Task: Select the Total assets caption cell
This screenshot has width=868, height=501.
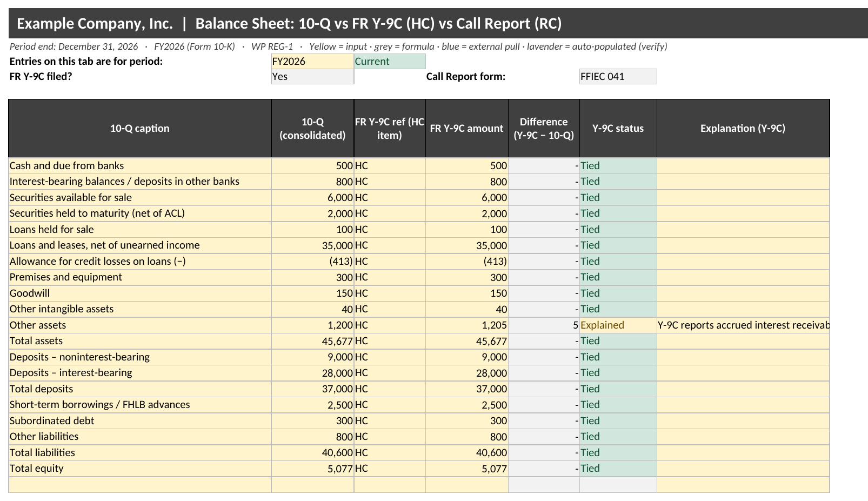Action: click(x=140, y=341)
